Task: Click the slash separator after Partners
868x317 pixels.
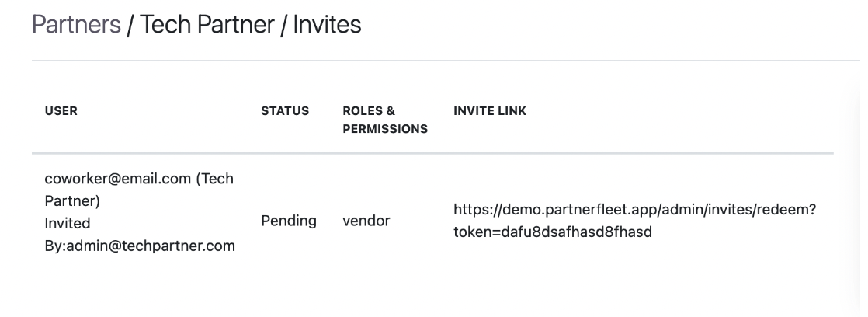Action: point(130,25)
